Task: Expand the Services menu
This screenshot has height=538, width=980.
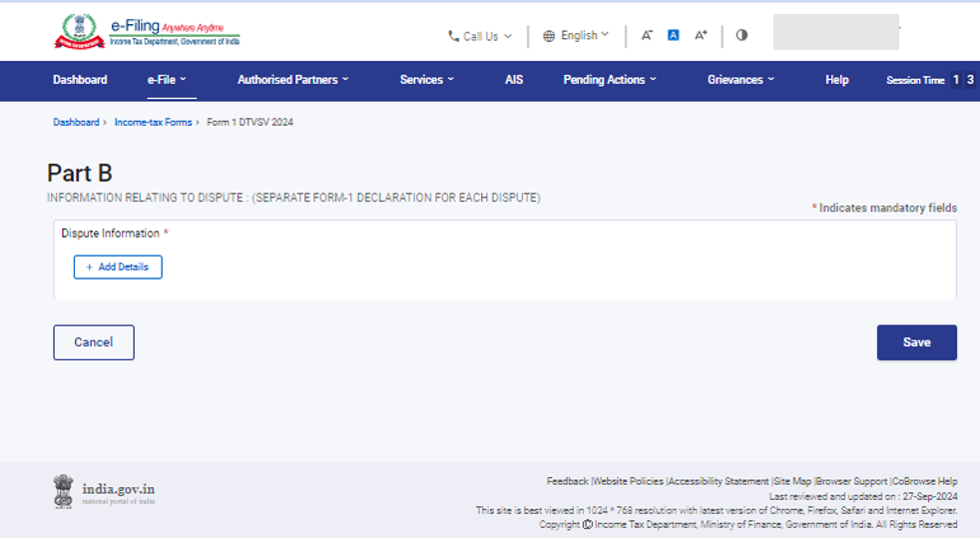Action: pyautogui.click(x=427, y=80)
